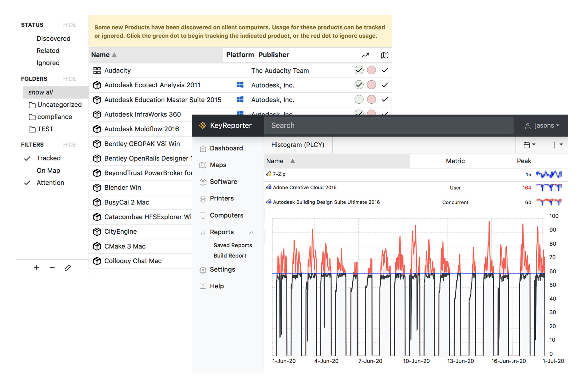Click the package icon beside Autodesk Moldflow 2016
The image size is (582, 392).
click(97, 129)
